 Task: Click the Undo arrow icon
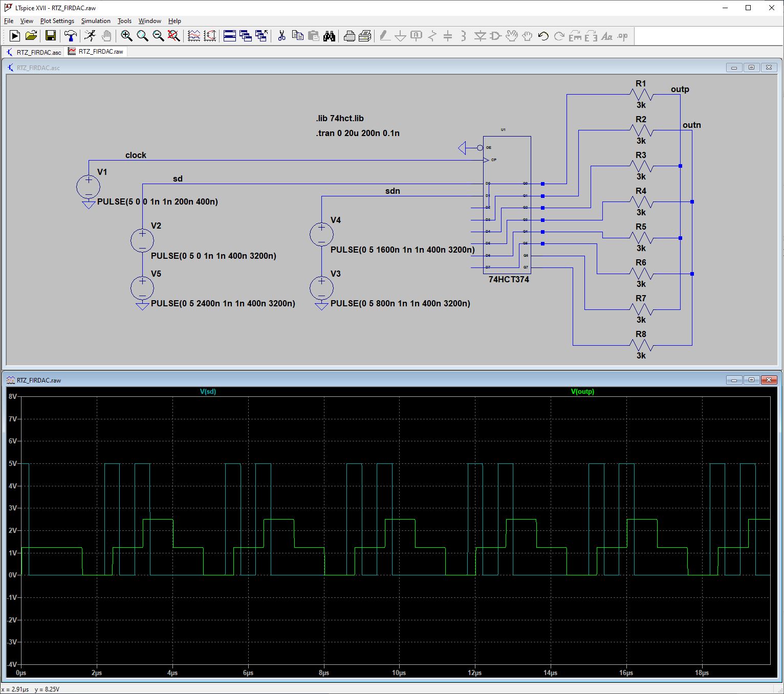pyautogui.click(x=543, y=36)
